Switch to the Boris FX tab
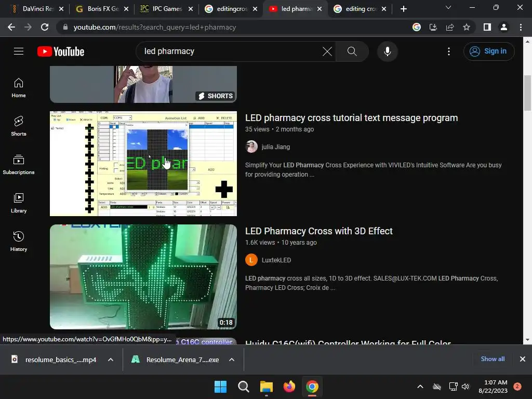Screen dimensions: 532x399 tap(102, 9)
